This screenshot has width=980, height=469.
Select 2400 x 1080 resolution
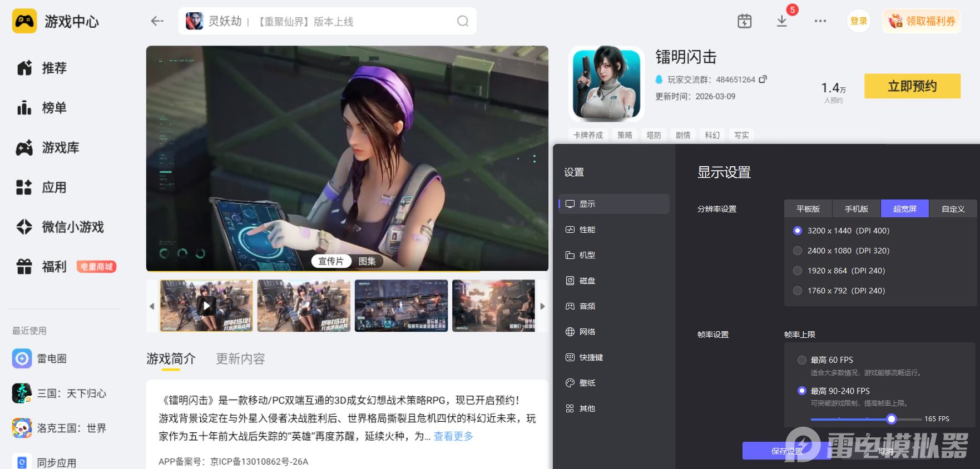coord(798,251)
